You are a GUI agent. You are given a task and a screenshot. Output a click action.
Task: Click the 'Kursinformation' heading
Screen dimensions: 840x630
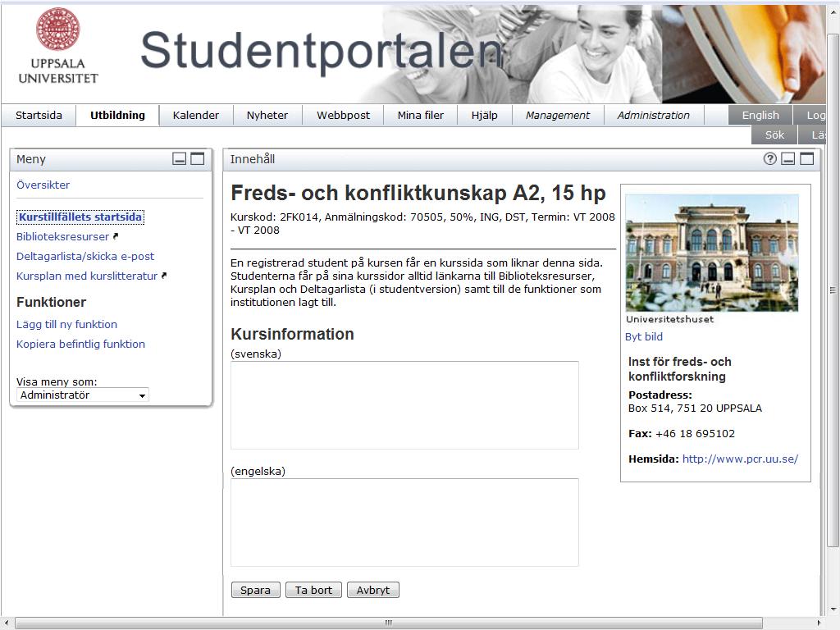point(292,335)
